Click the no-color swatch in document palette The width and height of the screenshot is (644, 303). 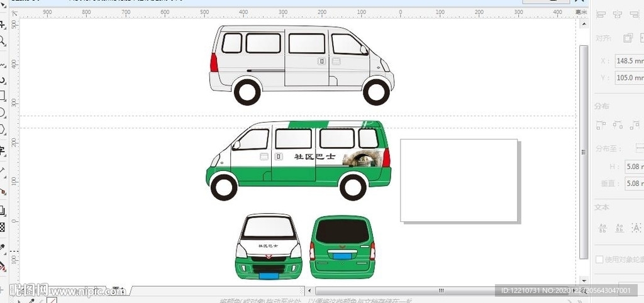[52, 301]
